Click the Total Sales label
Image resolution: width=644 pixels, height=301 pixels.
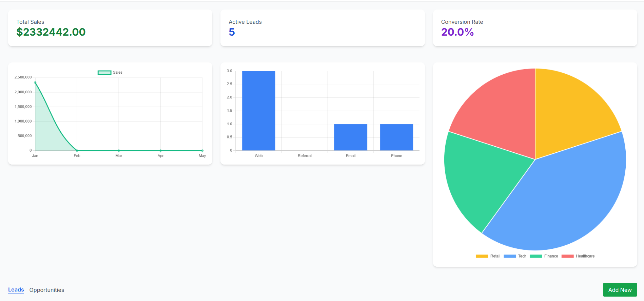[30, 22]
